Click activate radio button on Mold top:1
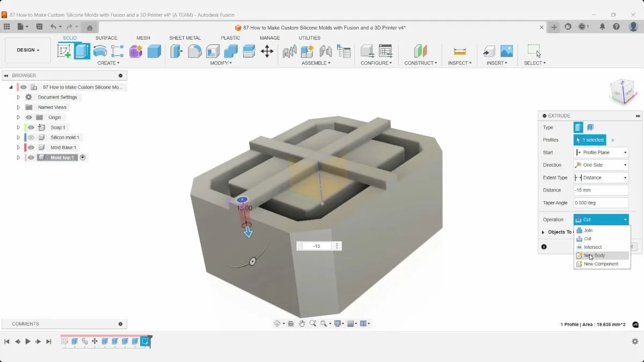 83,158
